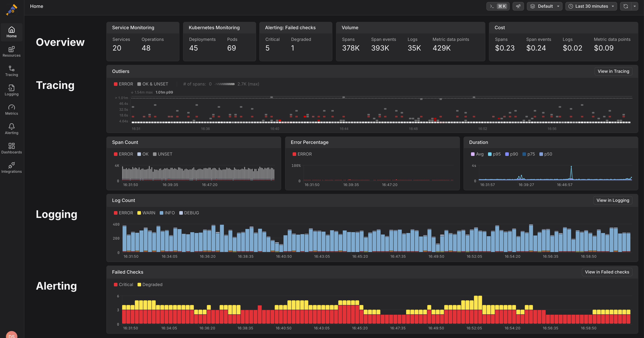The height and width of the screenshot is (338, 644).
Task: Toggle ERROR series in Log Count legend
Action: coord(123,213)
